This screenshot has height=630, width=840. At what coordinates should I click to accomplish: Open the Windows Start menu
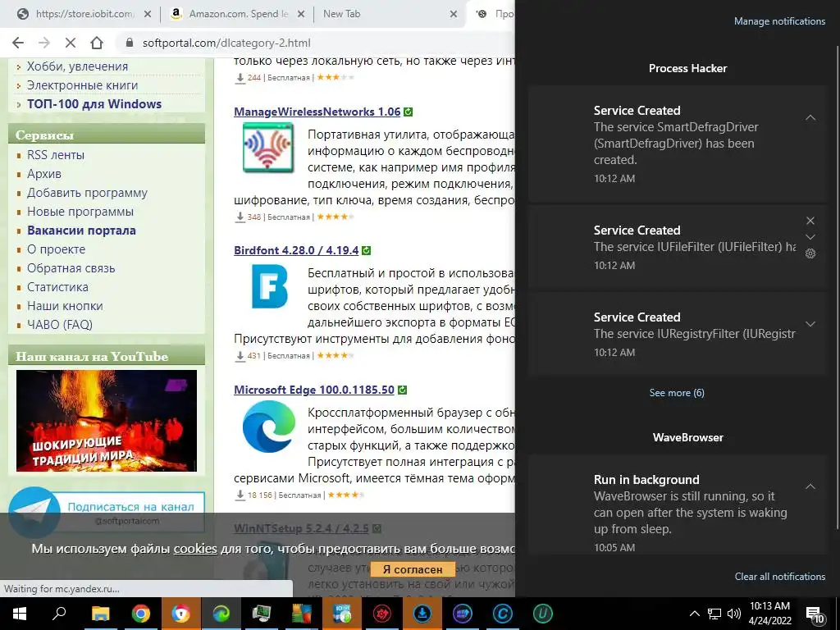(20, 614)
